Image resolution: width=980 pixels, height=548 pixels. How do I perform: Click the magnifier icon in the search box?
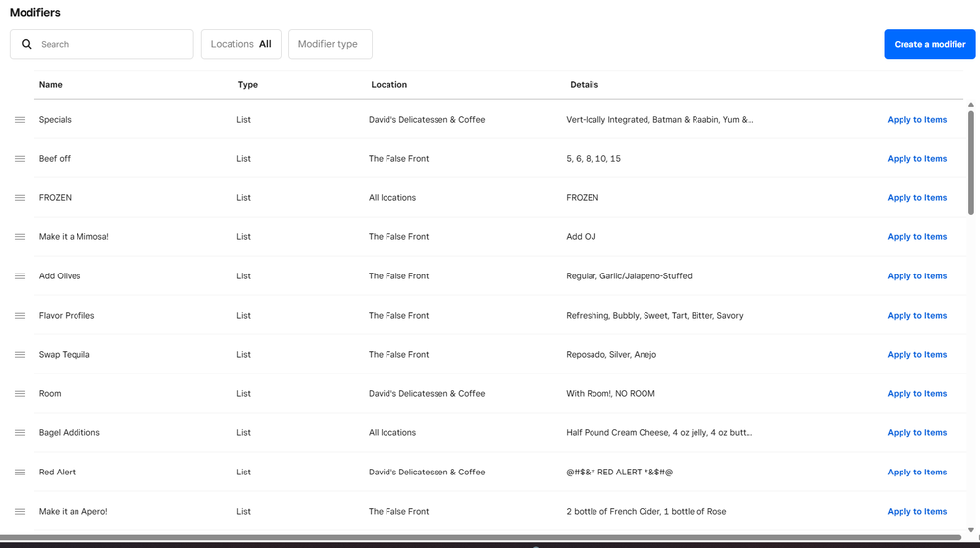(x=26, y=44)
